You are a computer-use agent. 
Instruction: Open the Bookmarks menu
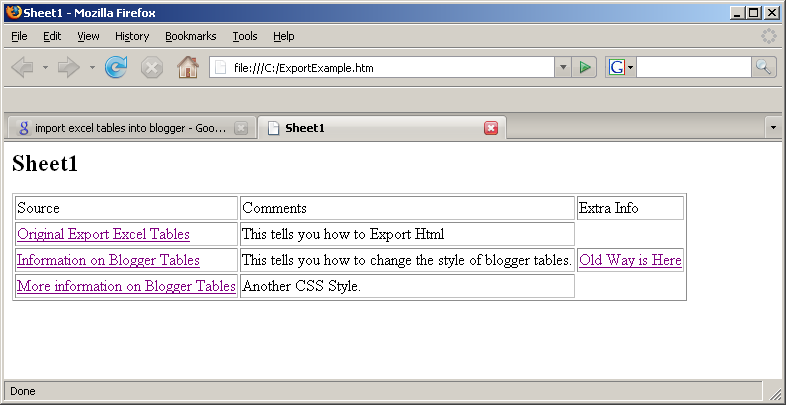pos(190,36)
